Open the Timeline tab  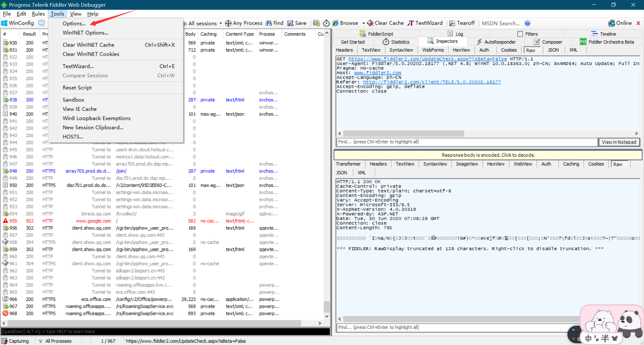603,34
